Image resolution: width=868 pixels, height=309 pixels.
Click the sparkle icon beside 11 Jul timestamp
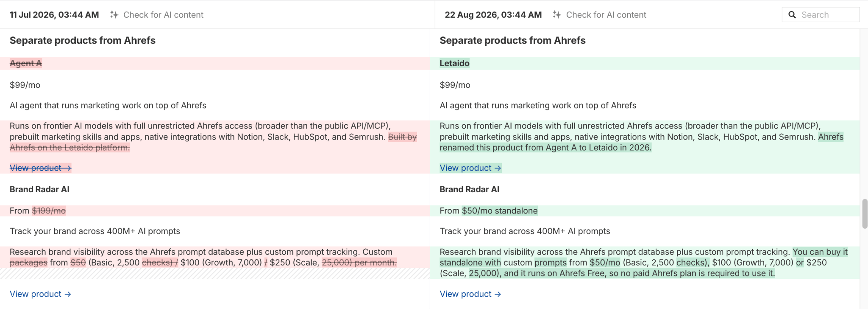click(x=114, y=14)
